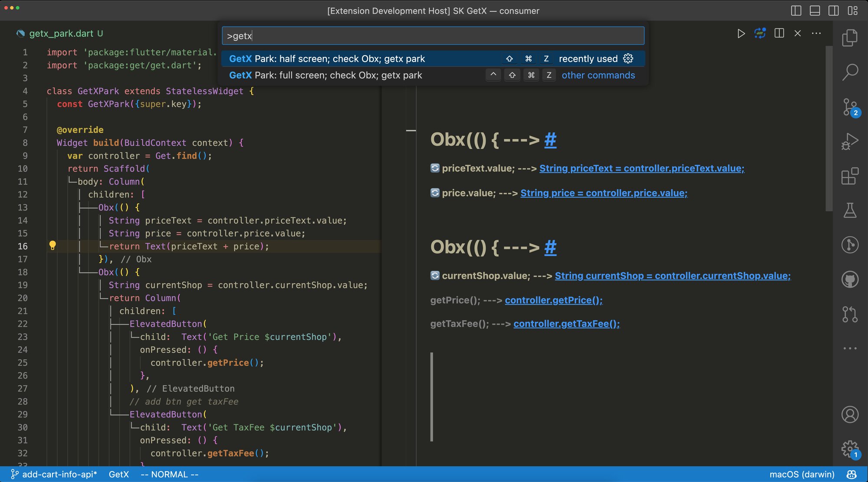Open the GitHub view in the activity bar
The image size is (868, 482).
click(x=850, y=279)
